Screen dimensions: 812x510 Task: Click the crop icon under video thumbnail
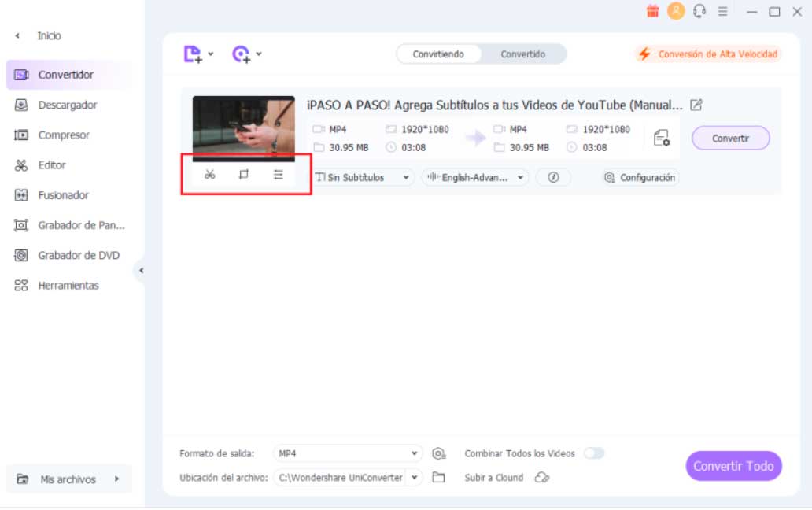click(x=244, y=175)
